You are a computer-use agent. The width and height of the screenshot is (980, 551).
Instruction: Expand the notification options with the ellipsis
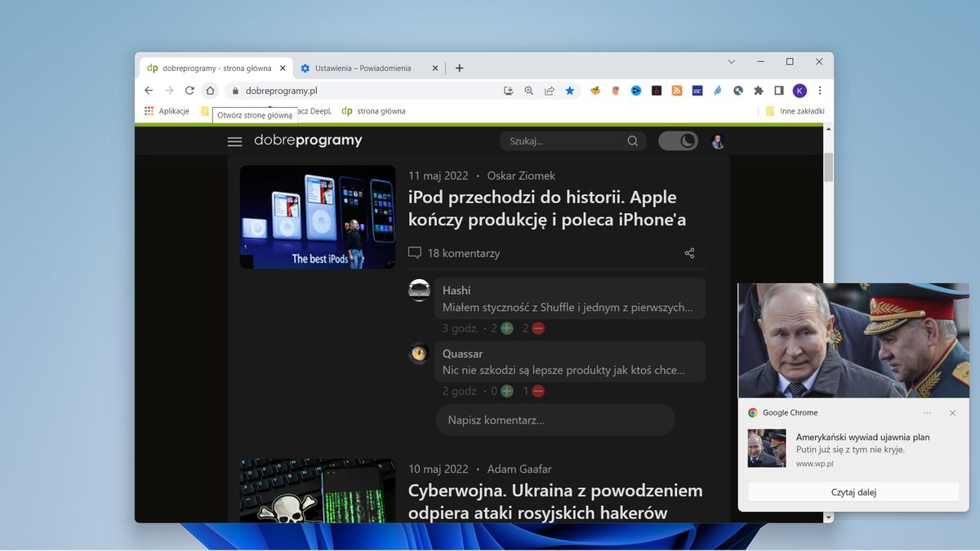928,412
